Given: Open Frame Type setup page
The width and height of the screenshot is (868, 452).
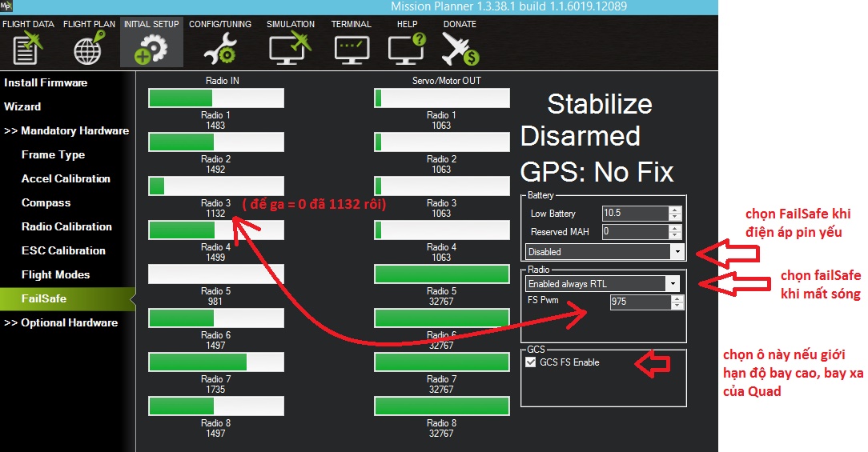Looking at the screenshot, I should coord(53,154).
